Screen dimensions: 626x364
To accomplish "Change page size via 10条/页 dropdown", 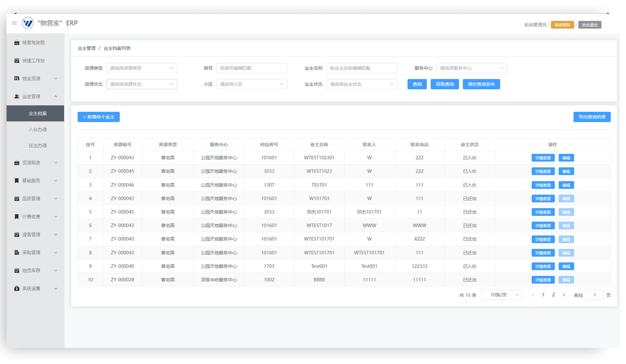I will click(x=502, y=295).
